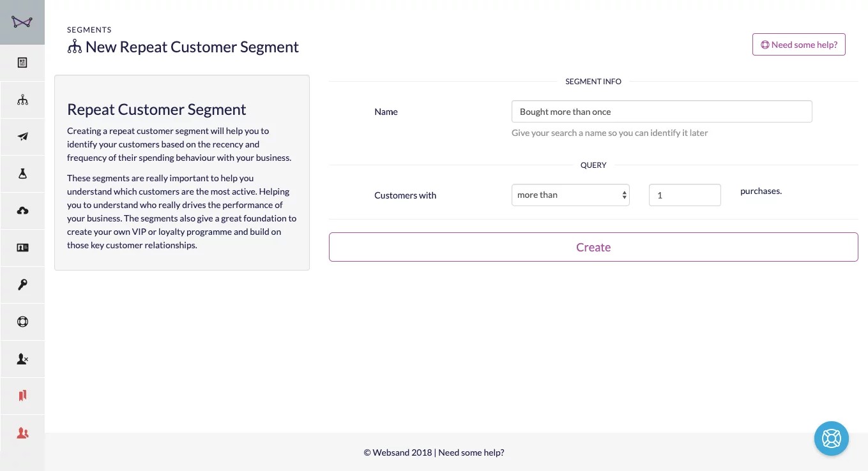Click the 'purchases.' text
The width and height of the screenshot is (868, 471).
pos(761,191)
